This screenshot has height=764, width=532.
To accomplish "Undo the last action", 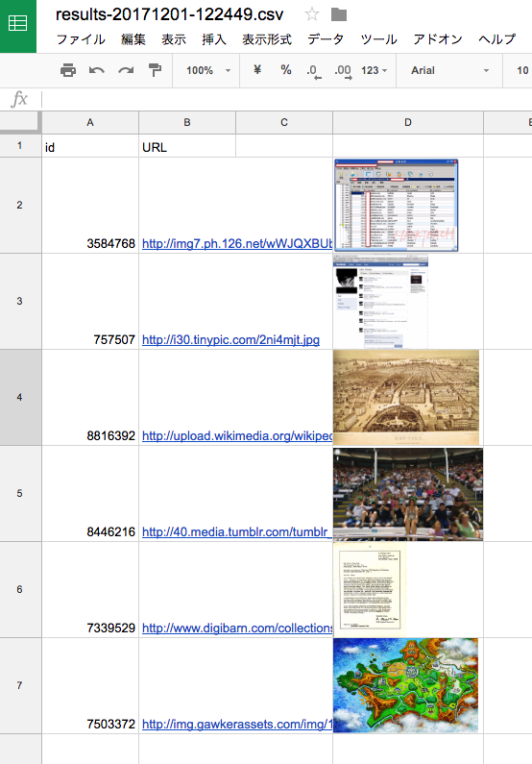I will pos(97,71).
